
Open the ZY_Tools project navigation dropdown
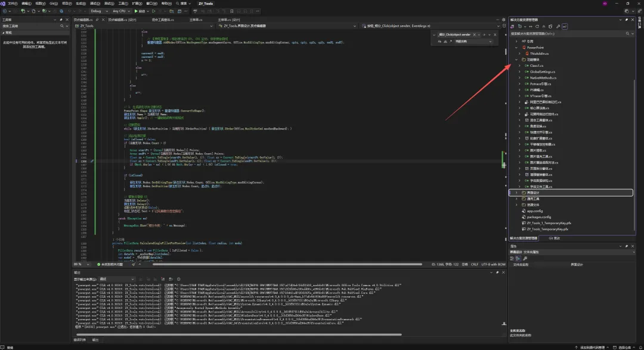(144, 26)
